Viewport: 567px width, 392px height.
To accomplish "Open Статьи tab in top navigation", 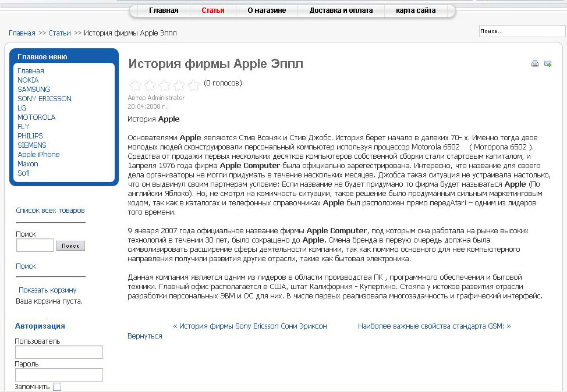I will [213, 10].
